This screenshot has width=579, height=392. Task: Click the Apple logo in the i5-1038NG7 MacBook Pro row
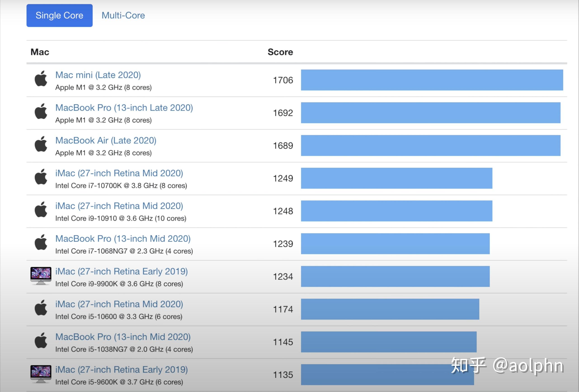point(41,340)
